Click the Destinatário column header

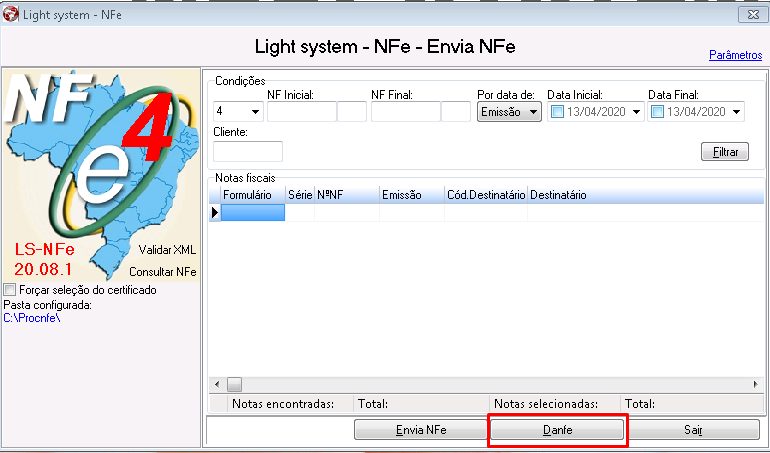click(645, 195)
